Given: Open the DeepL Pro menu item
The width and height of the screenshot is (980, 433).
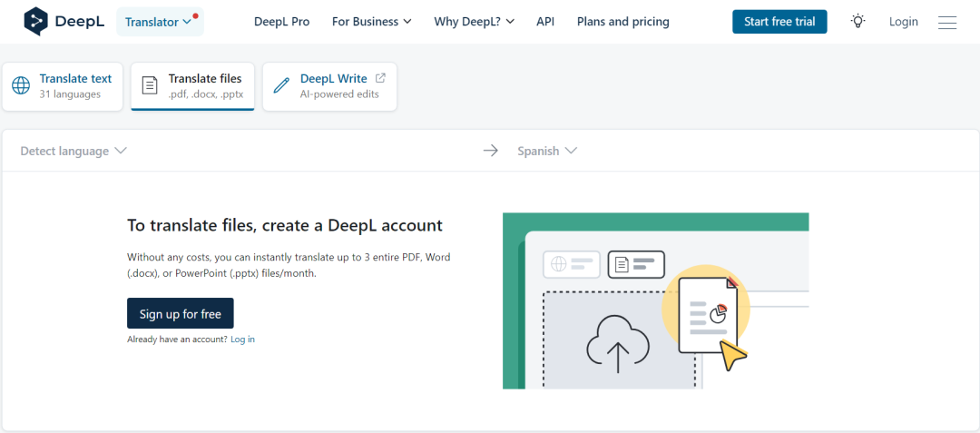Looking at the screenshot, I should [281, 22].
